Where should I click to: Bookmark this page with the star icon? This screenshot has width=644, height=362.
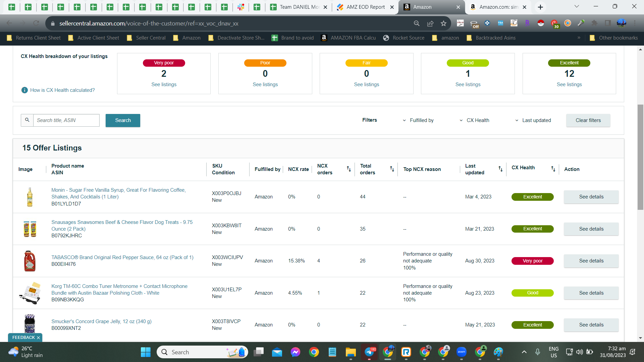click(x=444, y=23)
